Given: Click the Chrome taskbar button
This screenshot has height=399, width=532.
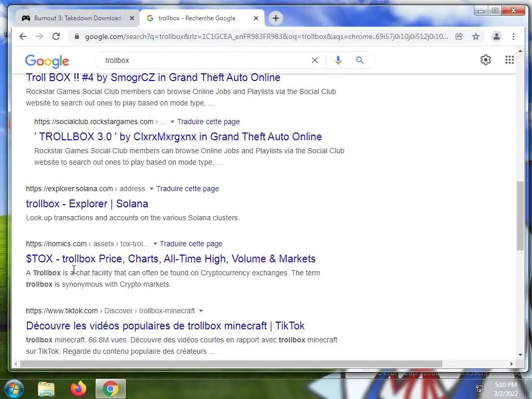Looking at the screenshot, I should pos(111,389).
